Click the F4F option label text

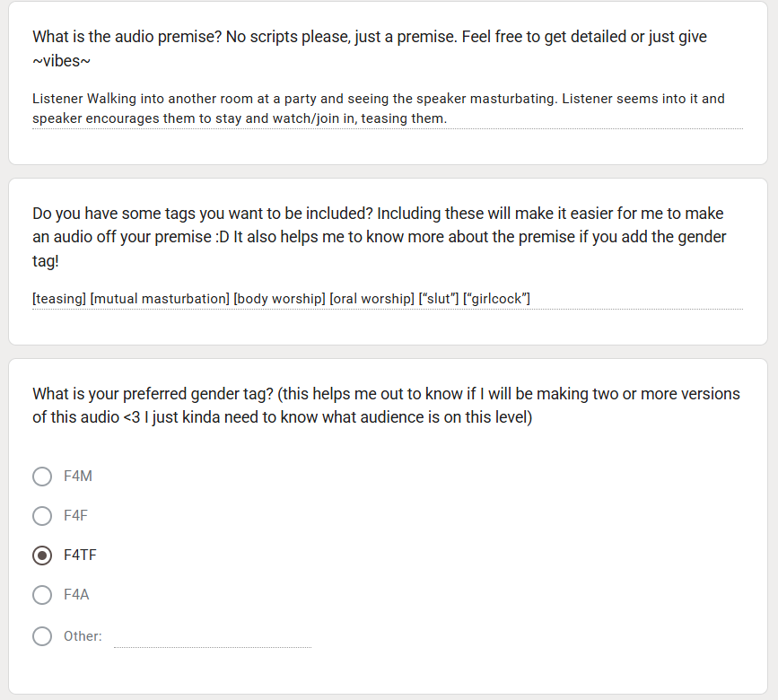(x=75, y=516)
